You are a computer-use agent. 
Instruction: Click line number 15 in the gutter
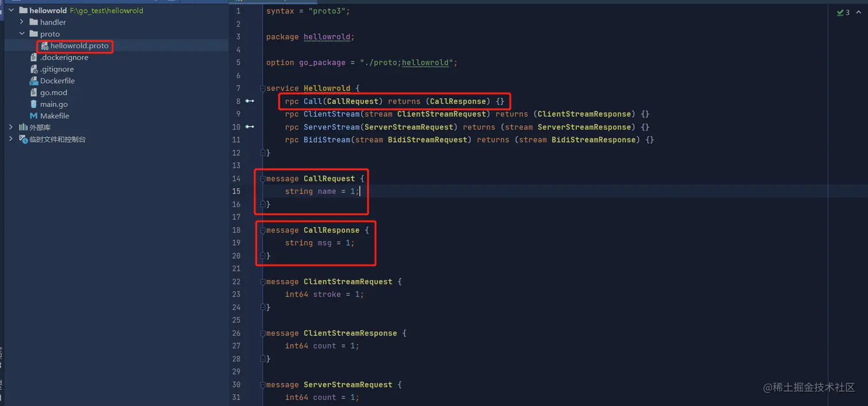(x=236, y=191)
